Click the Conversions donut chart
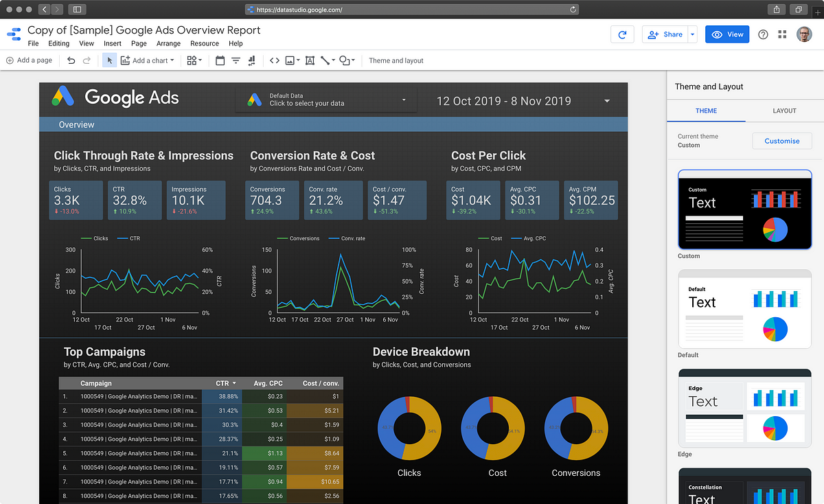 click(576, 428)
